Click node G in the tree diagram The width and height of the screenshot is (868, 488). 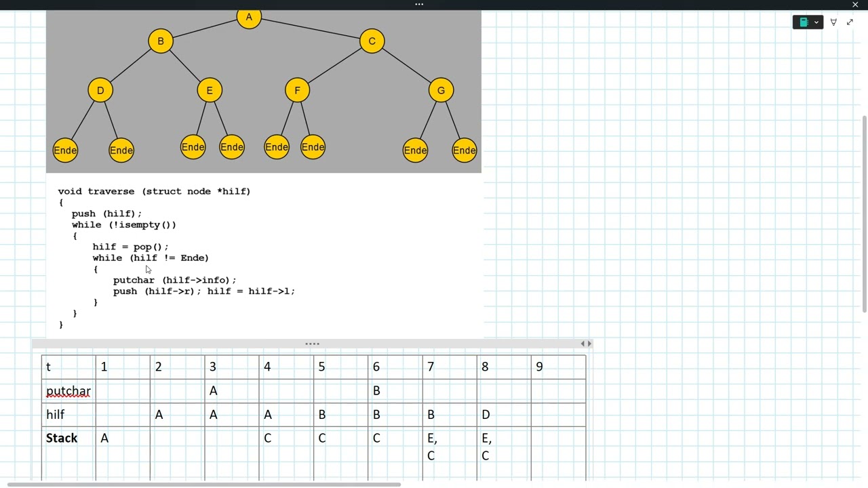[x=441, y=91]
